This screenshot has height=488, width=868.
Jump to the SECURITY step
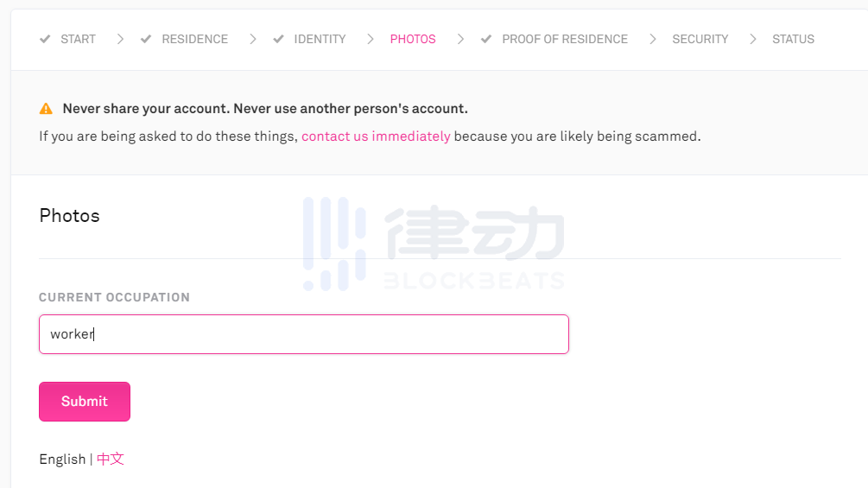[700, 39]
